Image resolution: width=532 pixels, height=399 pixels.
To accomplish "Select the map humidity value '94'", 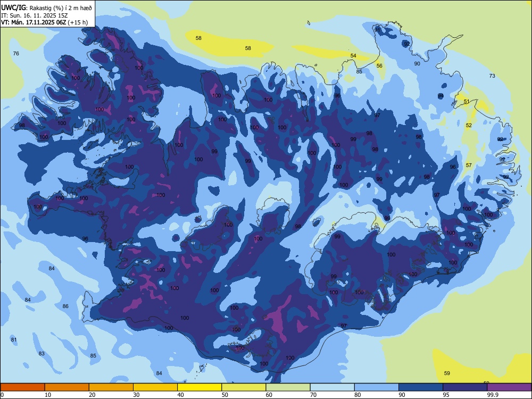I will click(440, 96).
